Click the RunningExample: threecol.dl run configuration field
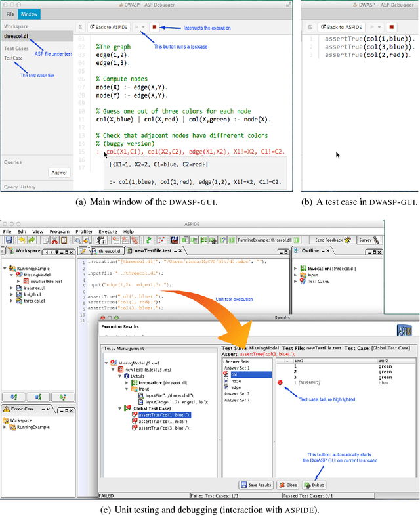 pyautogui.click(x=264, y=240)
